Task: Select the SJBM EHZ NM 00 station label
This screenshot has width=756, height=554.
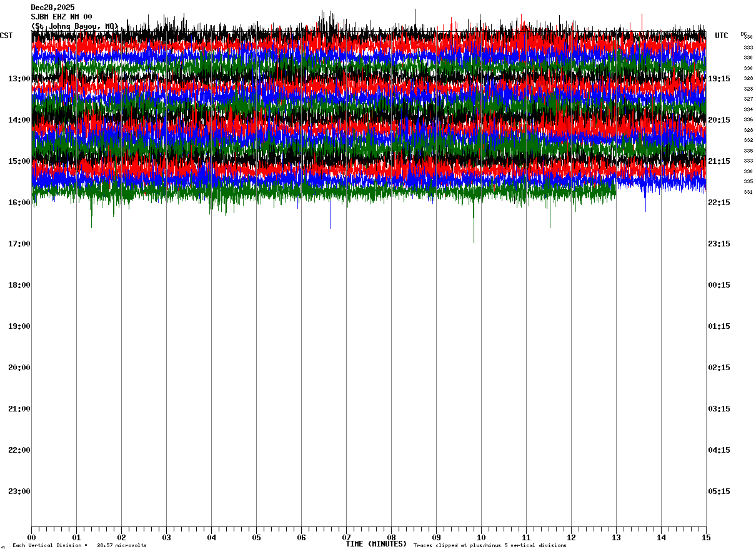Action: coord(61,17)
